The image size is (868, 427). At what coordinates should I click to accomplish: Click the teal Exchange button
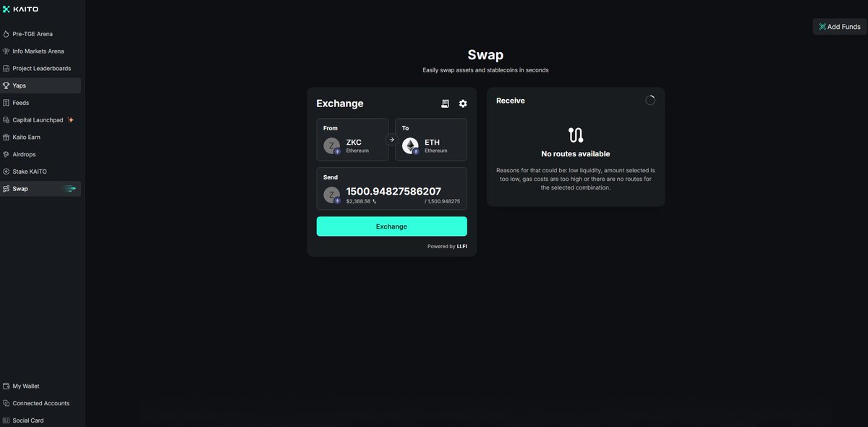click(392, 227)
